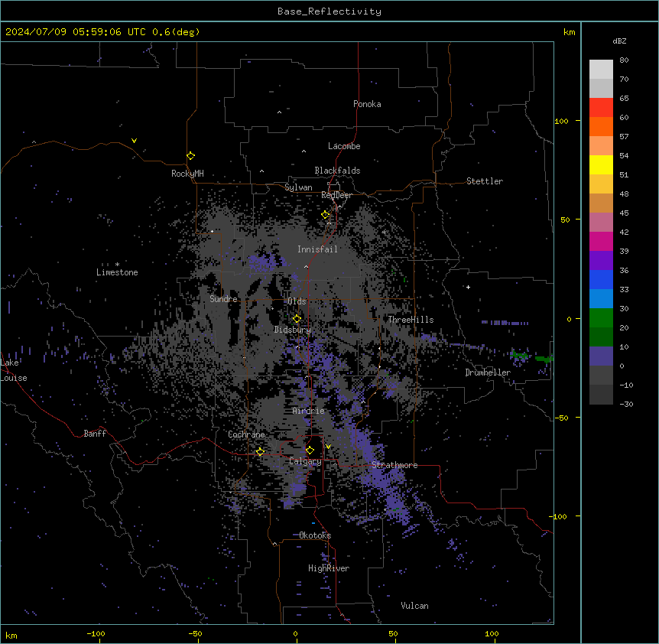Select the Drumheller label
This screenshot has width=659, height=644.
488,372
